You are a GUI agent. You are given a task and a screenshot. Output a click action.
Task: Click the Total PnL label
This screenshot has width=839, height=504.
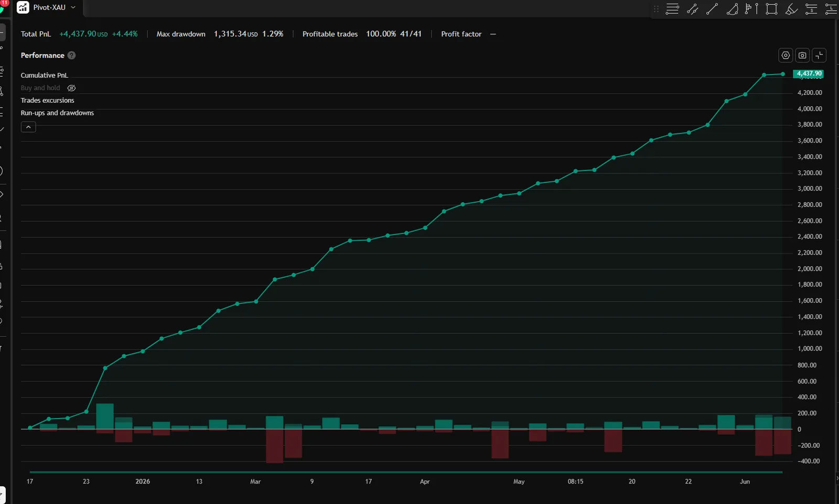click(x=36, y=34)
